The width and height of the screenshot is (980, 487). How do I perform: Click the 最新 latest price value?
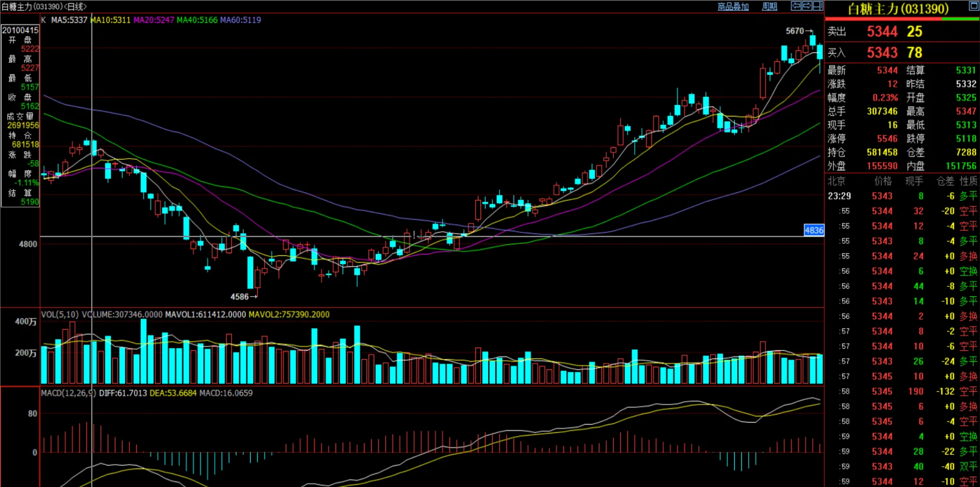pos(887,71)
